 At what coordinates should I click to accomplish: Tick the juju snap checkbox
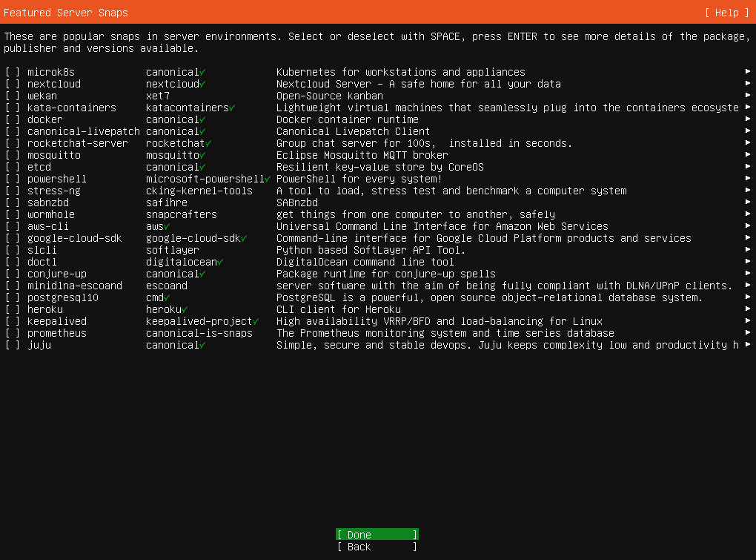pos(13,346)
